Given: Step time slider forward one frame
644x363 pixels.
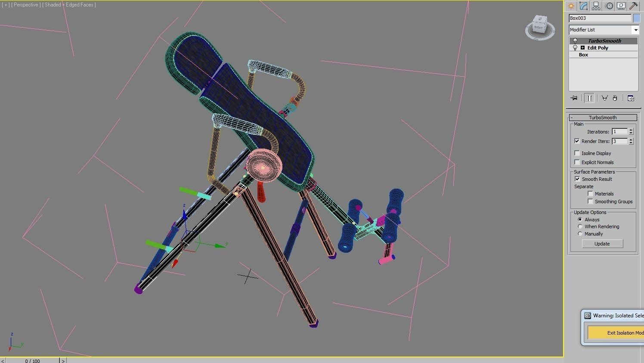Looking at the screenshot, I should point(63,361).
